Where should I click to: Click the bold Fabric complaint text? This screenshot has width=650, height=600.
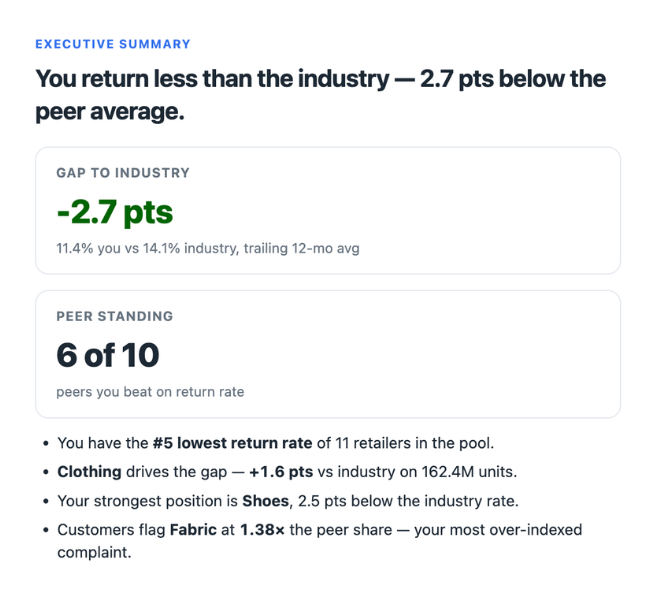coord(193,530)
